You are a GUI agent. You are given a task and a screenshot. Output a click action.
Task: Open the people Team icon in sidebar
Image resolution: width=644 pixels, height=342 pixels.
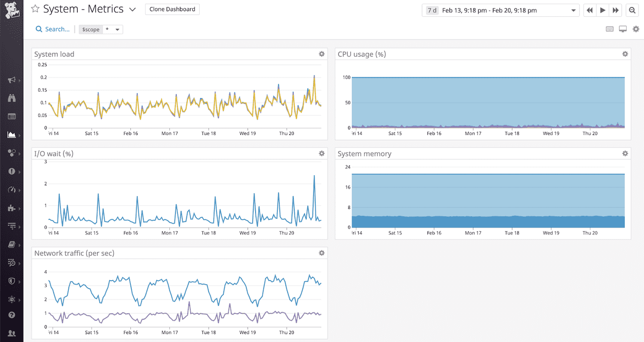tap(12, 334)
